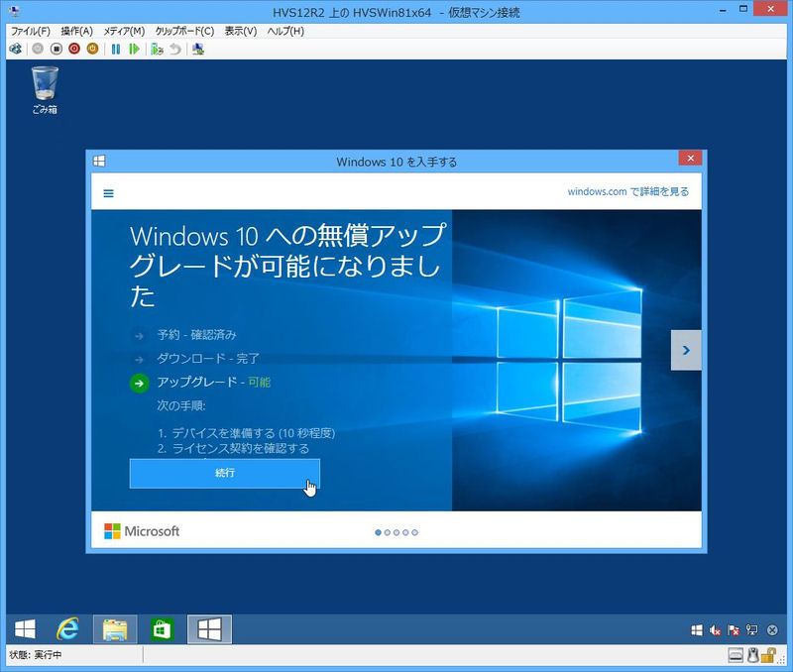Open the hamburger menu in Windows 10 dialog
The width and height of the screenshot is (793, 672).
pos(108,193)
